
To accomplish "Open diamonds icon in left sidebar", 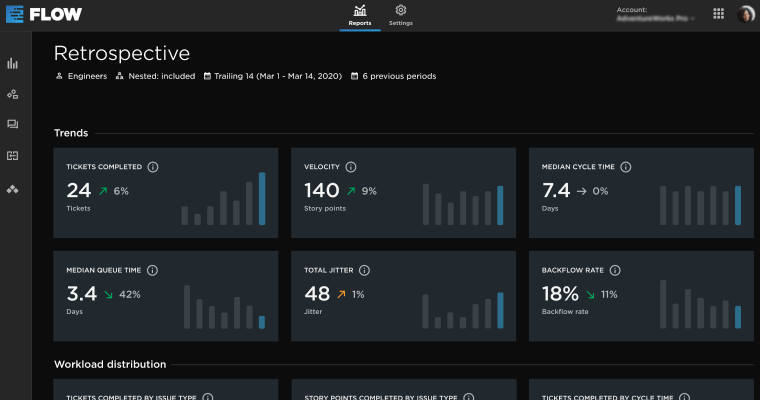I will (13, 189).
